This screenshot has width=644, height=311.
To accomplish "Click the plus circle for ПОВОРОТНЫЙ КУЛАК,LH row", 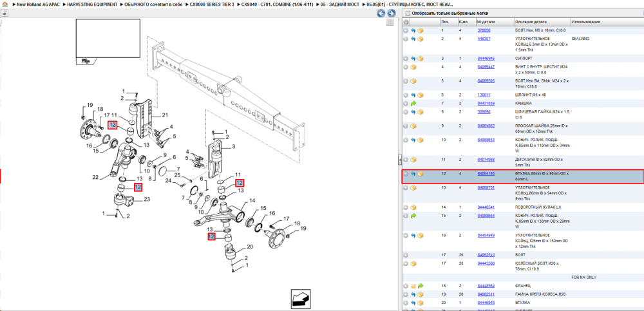I will click(406, 207).
